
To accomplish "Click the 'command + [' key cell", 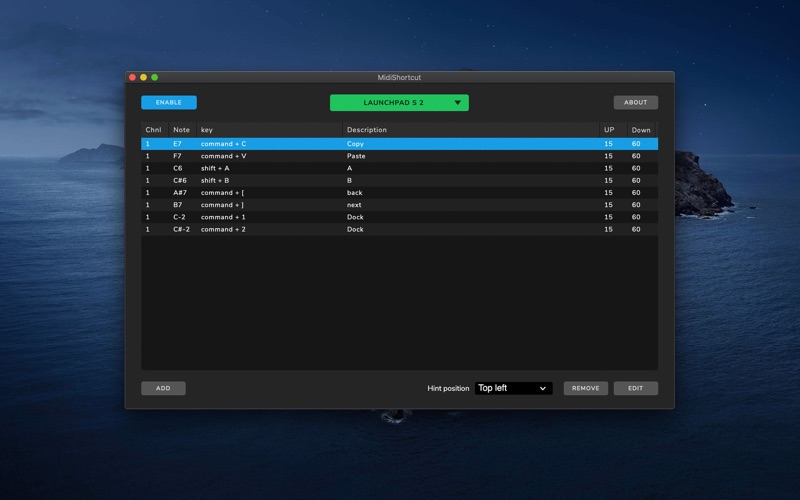I will (222, 193).
